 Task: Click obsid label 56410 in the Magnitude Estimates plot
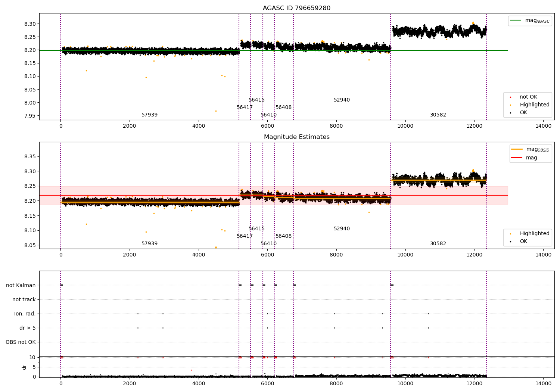(x=269, y=244)
